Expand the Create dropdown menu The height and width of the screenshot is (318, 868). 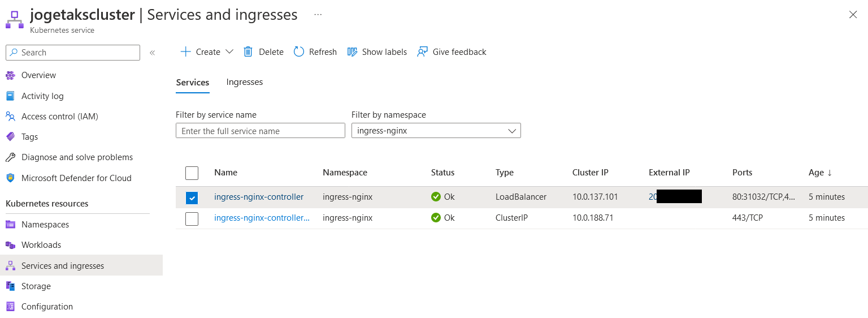229,52
